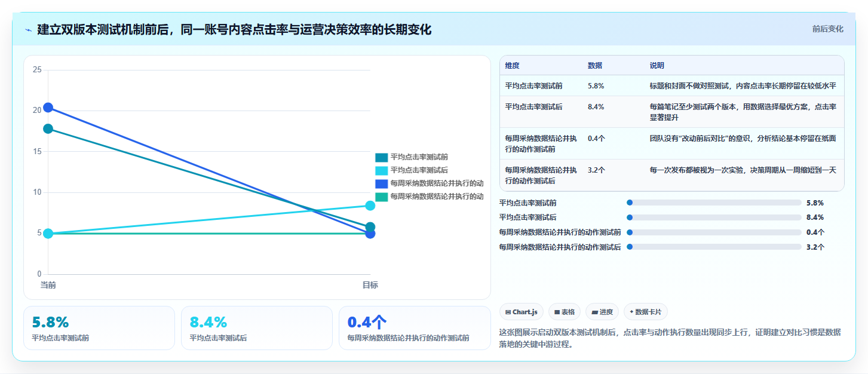Click cyan data point near 8.4 at 目标

(370, 206)
